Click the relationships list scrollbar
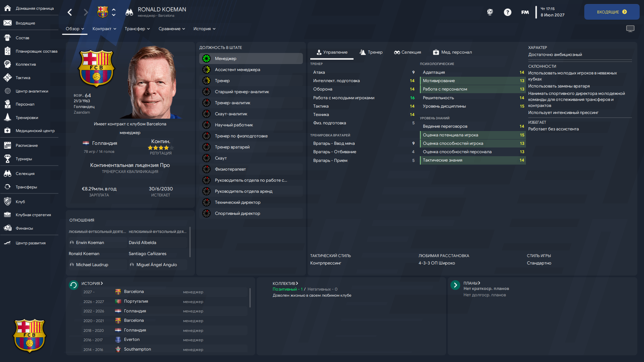 (190, 242)
